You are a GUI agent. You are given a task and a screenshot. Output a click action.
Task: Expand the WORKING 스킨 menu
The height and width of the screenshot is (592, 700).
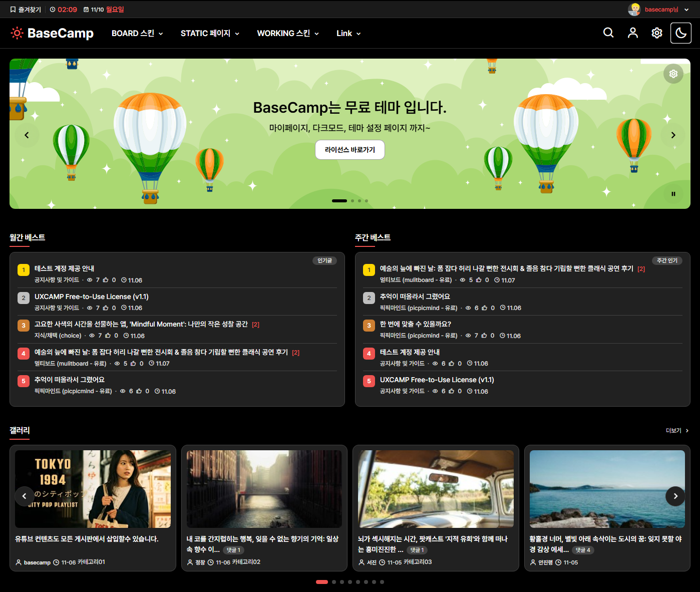coord(287,33)
